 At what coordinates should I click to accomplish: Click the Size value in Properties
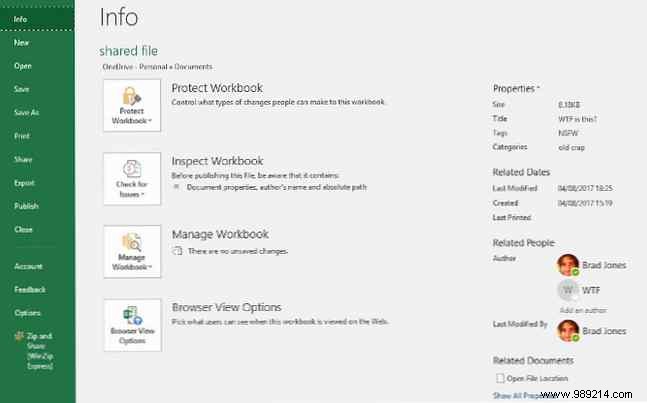point(569,105)
